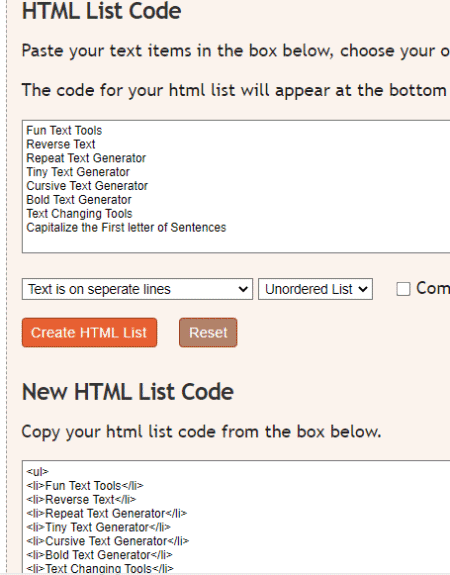This screenshot has width=450, height=575.
Task: Click '<li>Reverse Text</li>' output line
Action: [81, 499]
